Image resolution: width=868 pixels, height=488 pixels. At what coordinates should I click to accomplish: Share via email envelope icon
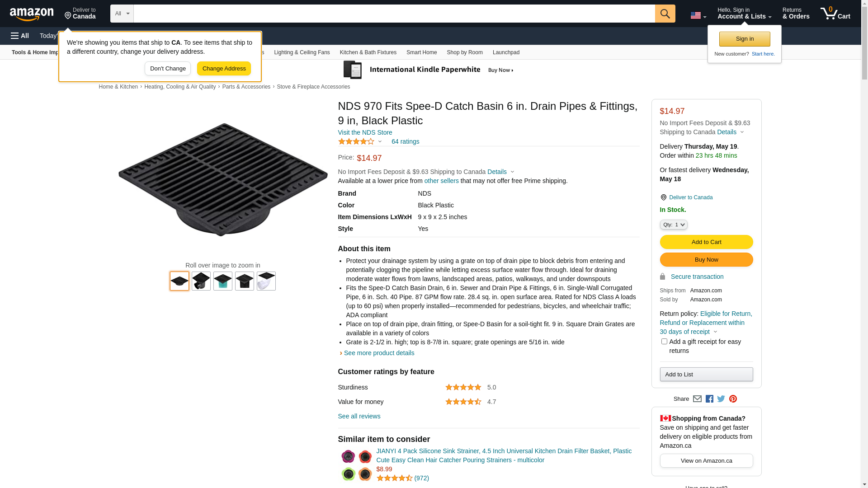[x=697, y=399]
